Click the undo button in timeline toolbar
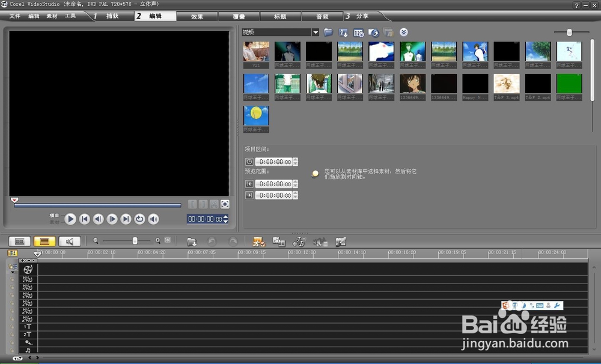 click(212, 241)
